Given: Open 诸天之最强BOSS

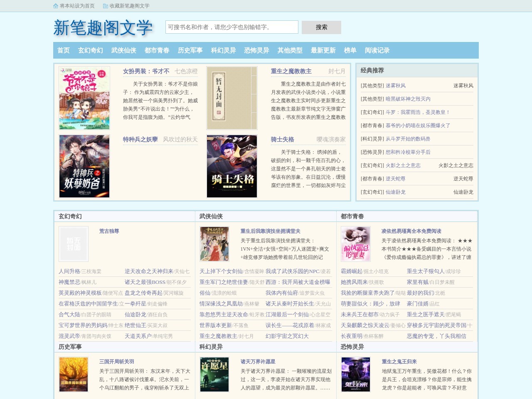Looking at the screenshot, I should click(145, 282).
